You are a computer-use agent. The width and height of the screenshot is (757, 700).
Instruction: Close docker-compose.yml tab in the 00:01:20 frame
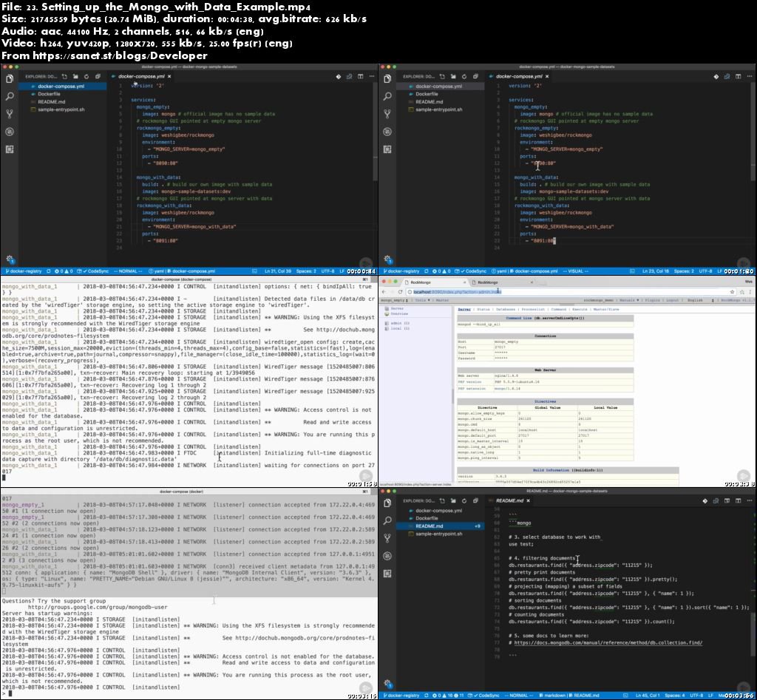click(x=547, y=76)
